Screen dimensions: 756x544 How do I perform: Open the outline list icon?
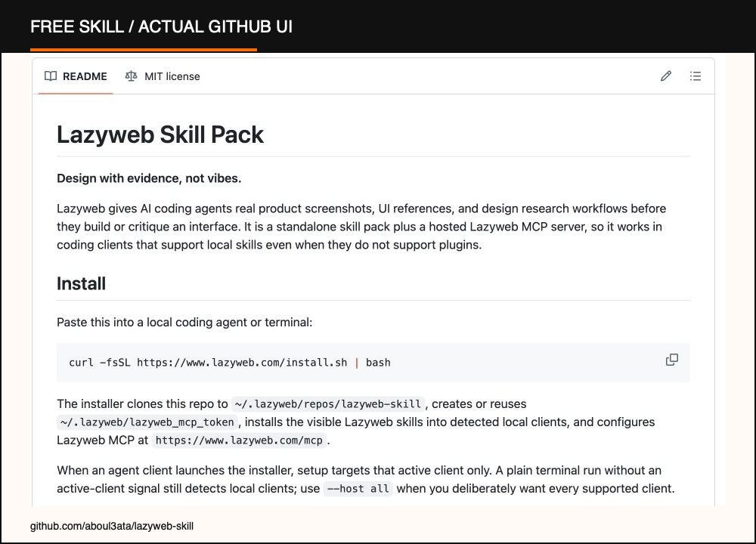696,76
